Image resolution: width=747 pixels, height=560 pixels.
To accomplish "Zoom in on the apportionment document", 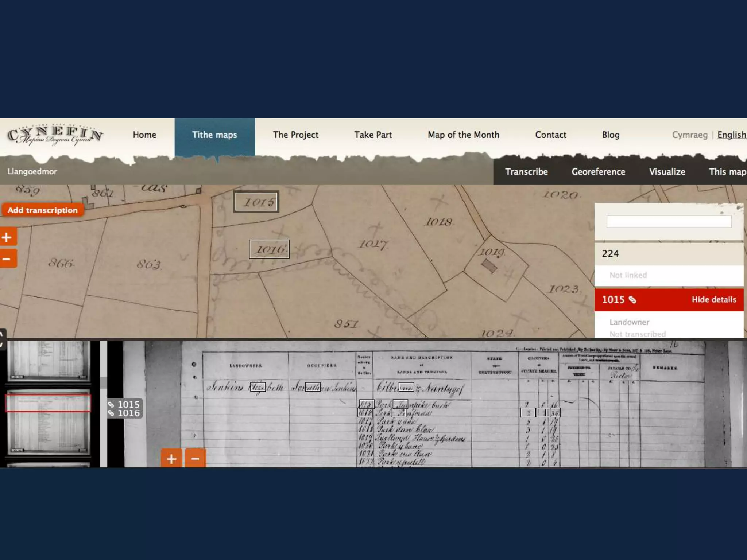I will pyautogui.click(x=171, y=459).
